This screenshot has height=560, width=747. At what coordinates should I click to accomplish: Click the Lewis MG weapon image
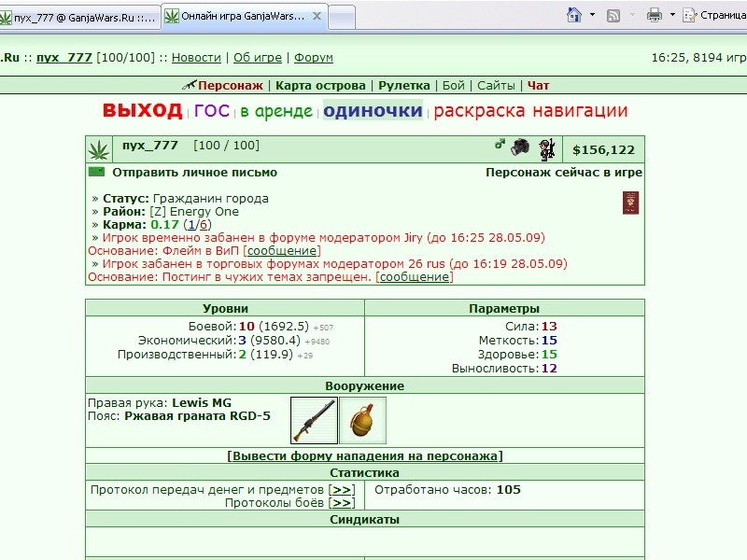point(314,421)
